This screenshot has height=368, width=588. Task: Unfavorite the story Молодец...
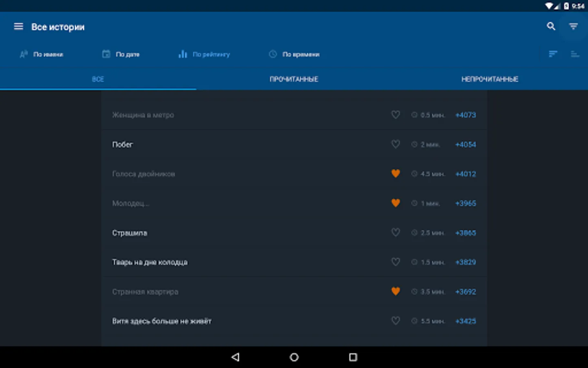pyautogui.click(x=396, y=203)
